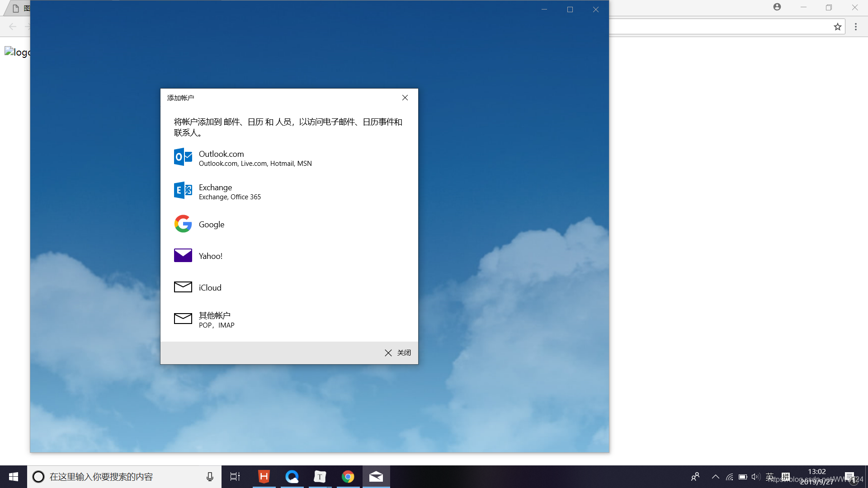Open the Action Center notifications icon
This screenshot has height=488, width=868.
click(849, 477)
